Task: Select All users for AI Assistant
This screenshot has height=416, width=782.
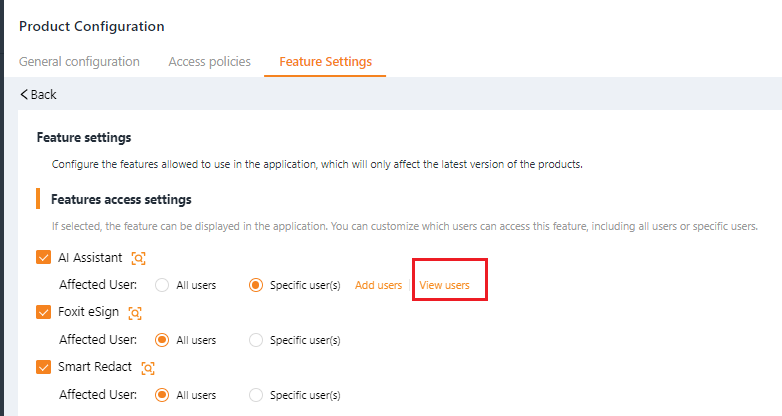Action: [162, 285]
